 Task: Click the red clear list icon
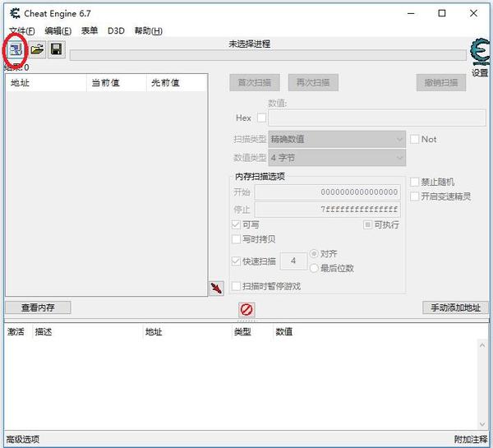pos(246,310)
